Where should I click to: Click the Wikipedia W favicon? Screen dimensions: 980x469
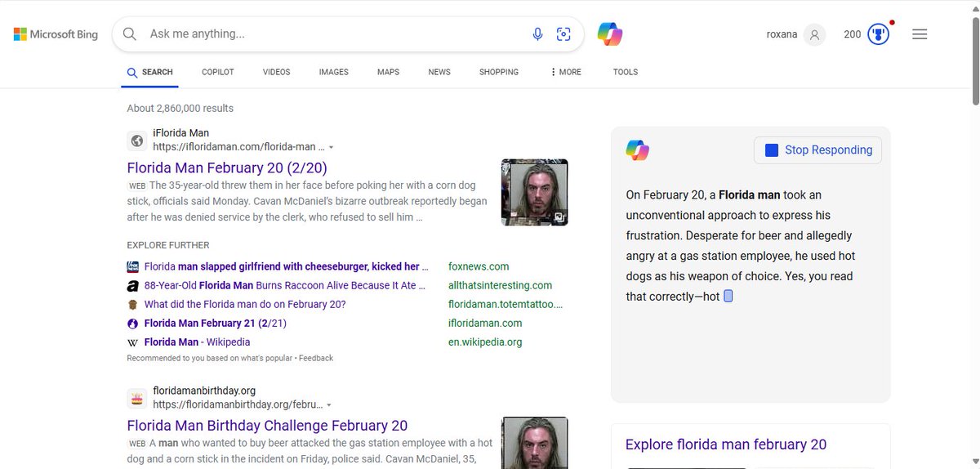pos(133,342)
